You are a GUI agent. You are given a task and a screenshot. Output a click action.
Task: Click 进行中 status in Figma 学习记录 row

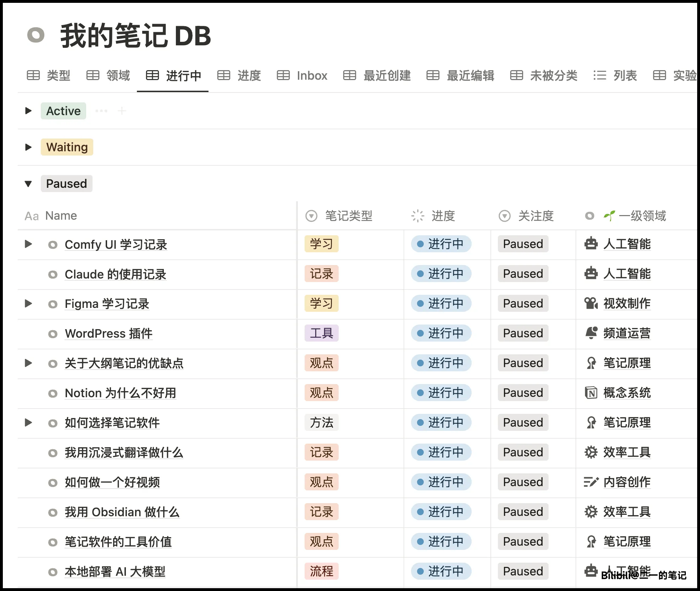tap(441, 303)
